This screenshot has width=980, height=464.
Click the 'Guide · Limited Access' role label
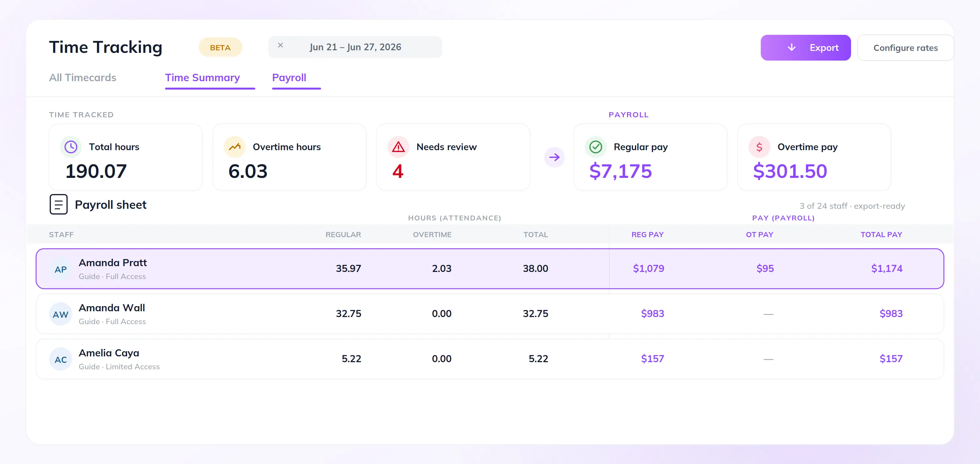coord(119,367)
